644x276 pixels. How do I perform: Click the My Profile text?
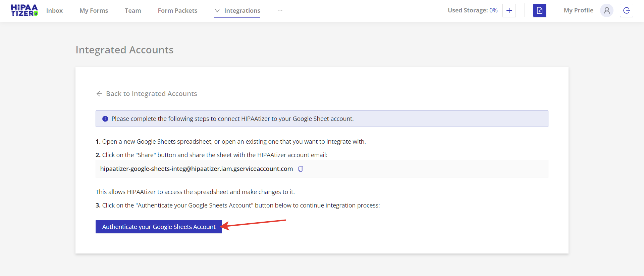point(578,10)
